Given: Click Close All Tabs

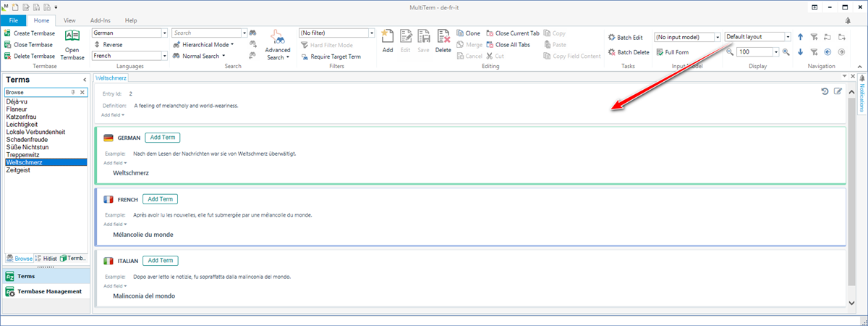Looking at the screenshot, I should pyautogui.click(x=507, y=44).
